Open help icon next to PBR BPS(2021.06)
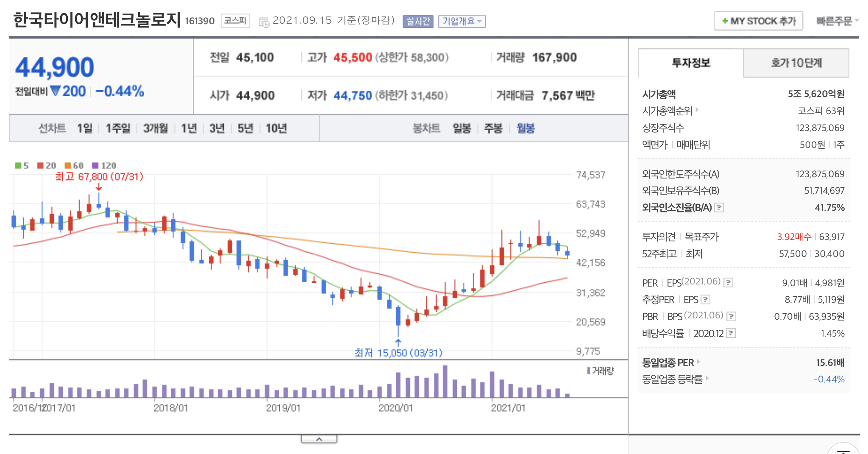The width and height of the screenshot is (868, 454). click(x=731, y=316)
